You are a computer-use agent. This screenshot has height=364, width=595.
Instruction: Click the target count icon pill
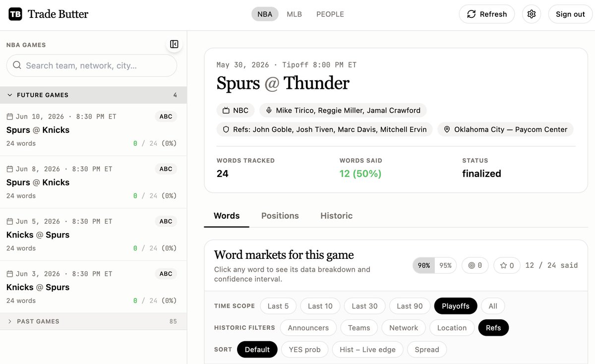point(475,265)
